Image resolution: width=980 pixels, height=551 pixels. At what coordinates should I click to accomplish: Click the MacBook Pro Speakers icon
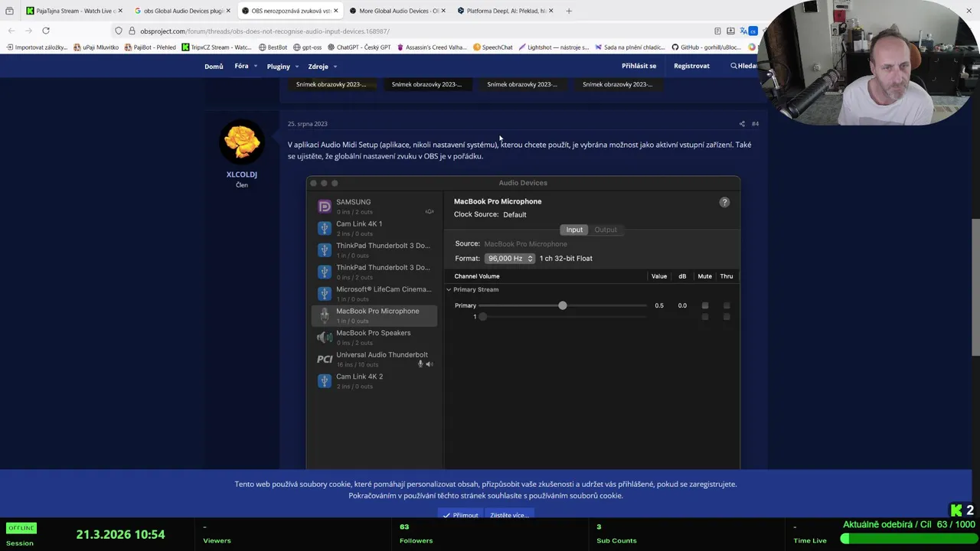(325, 337)
